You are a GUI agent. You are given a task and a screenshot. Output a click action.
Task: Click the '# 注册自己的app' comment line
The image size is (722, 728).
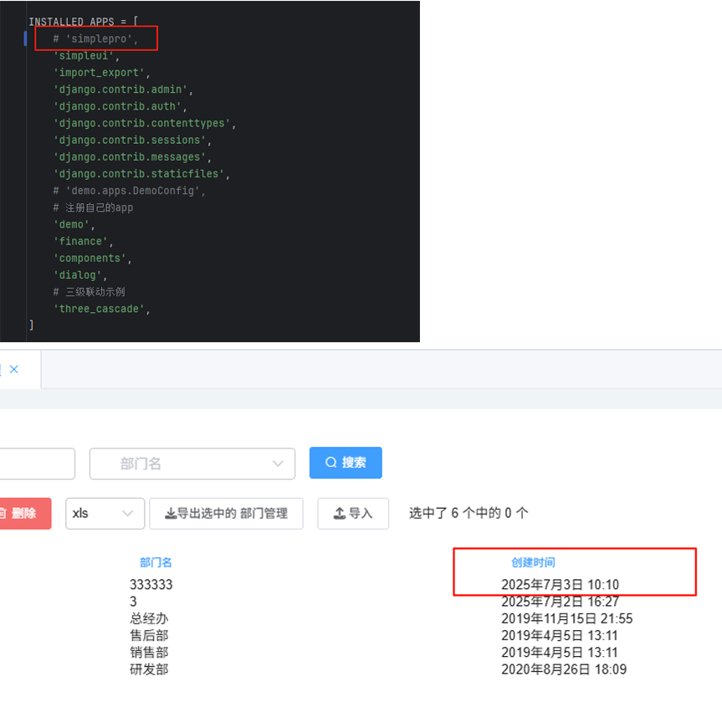(93, 208)
